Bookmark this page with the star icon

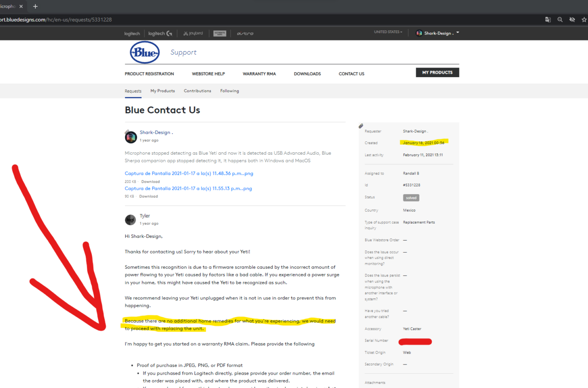tap(584, 20)
